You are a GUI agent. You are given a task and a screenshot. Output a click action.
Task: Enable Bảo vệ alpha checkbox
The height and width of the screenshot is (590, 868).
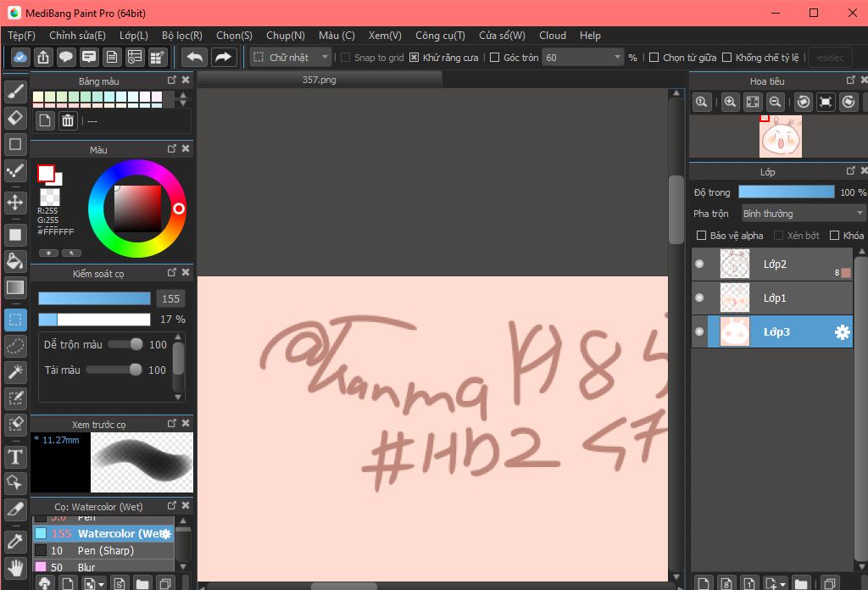[x=701, y=236]
